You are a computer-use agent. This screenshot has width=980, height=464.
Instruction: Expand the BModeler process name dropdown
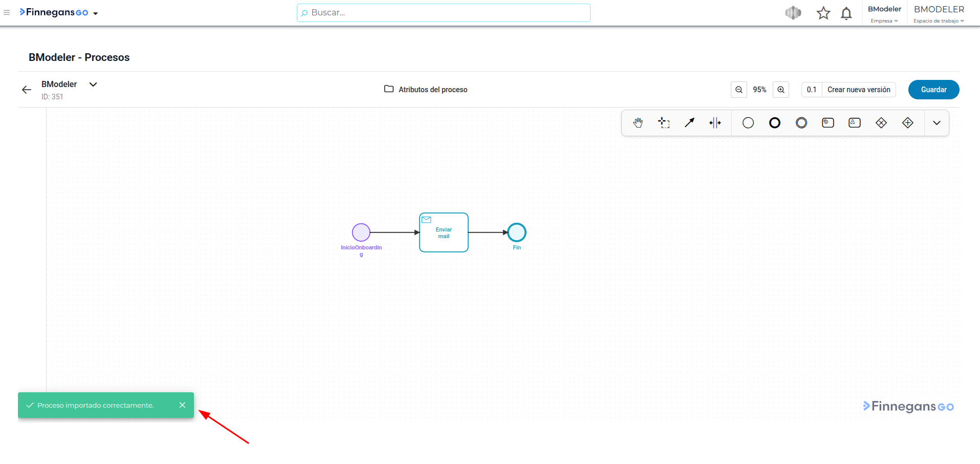(x=93, y=85)
